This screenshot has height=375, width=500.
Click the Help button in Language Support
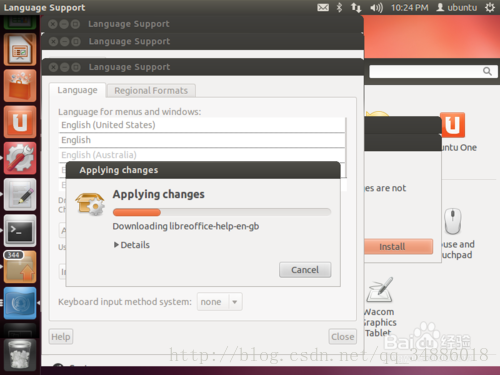point(61,337)
